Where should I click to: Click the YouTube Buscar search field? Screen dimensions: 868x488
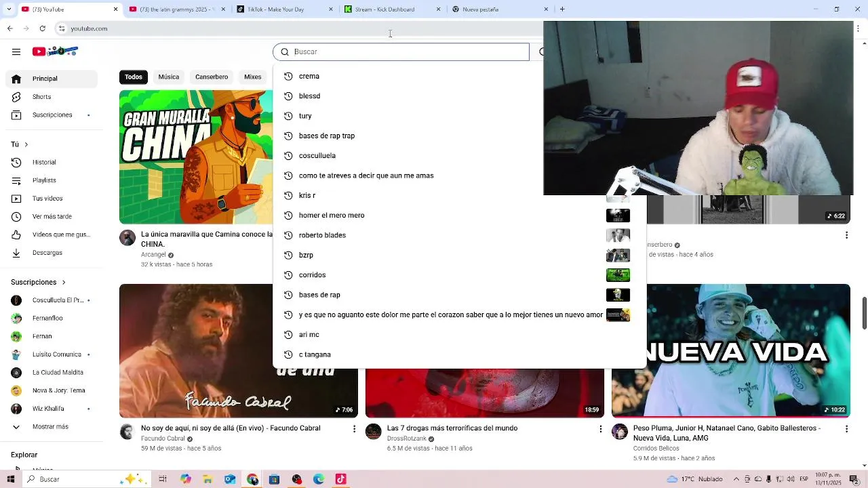[x=401, y=52]
